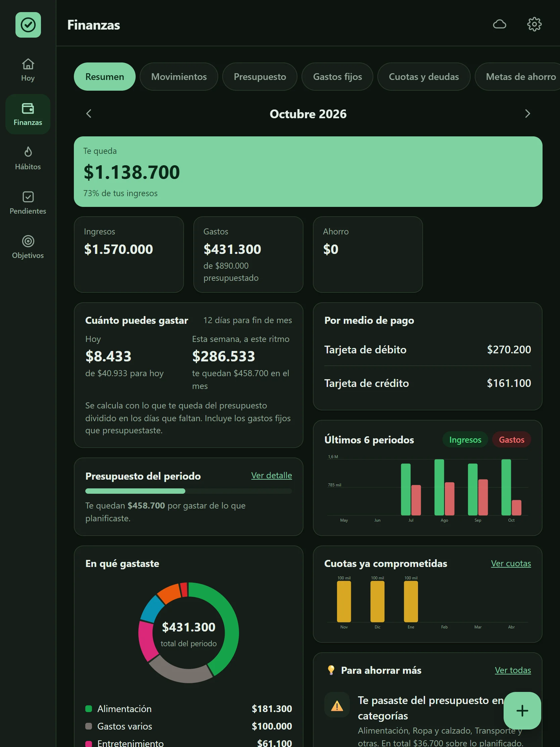This screenshot has height=747, width=560.
Task: Click the Te queda $1.138.700 card
Action: [x=308, y=172]
